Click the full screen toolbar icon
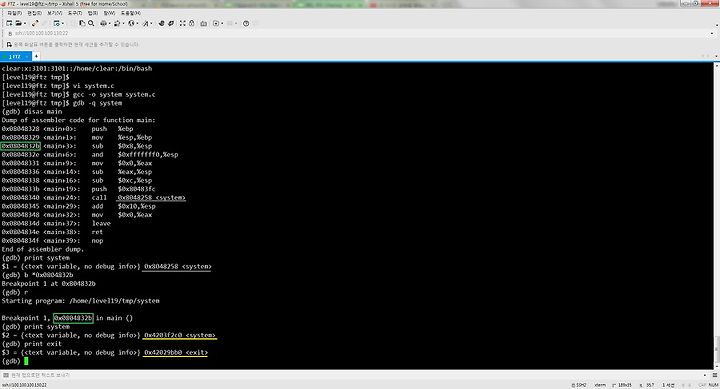This screenshot has width=720, height=389. coord(183,23)
